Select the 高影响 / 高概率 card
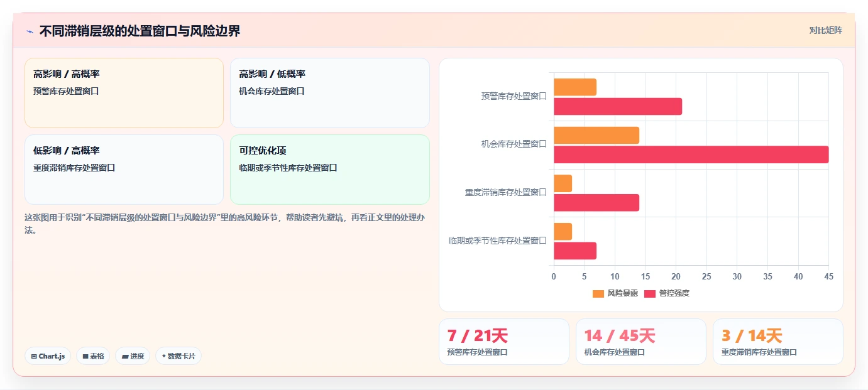 point(124,93)
